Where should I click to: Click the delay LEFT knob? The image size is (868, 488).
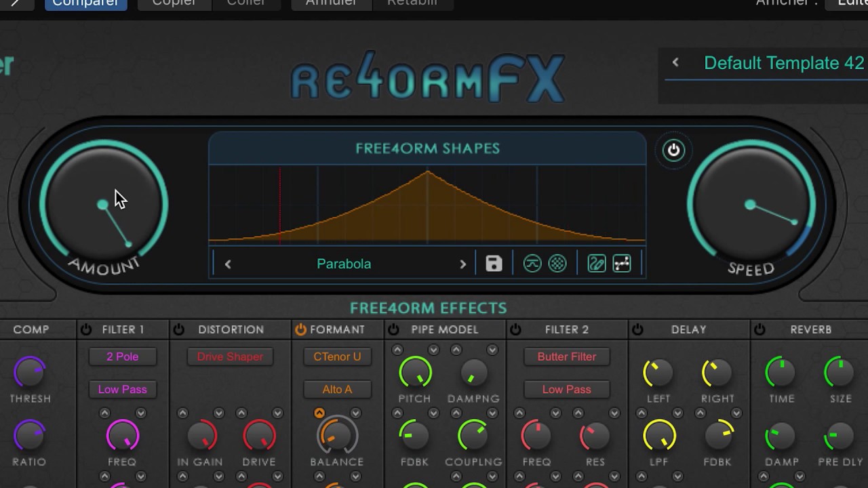(x=658, y=373)
